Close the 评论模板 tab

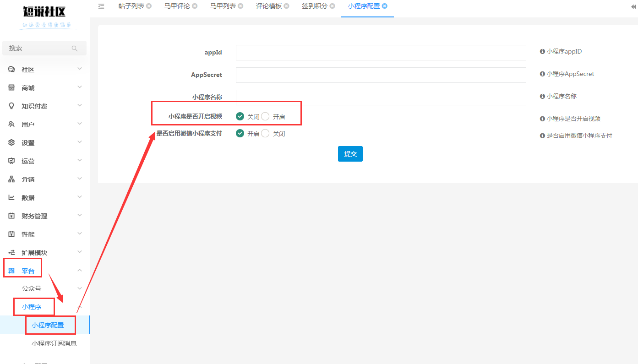pos(286,6)
